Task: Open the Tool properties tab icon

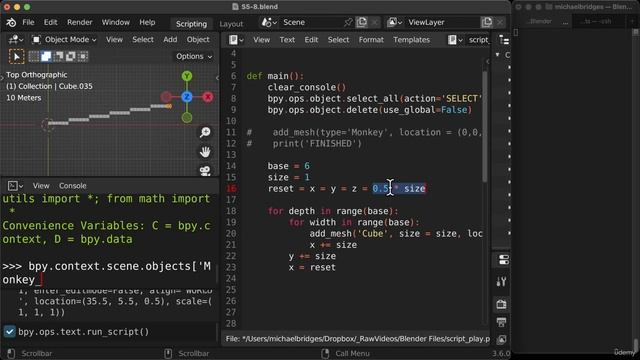Action: point(502,282)
